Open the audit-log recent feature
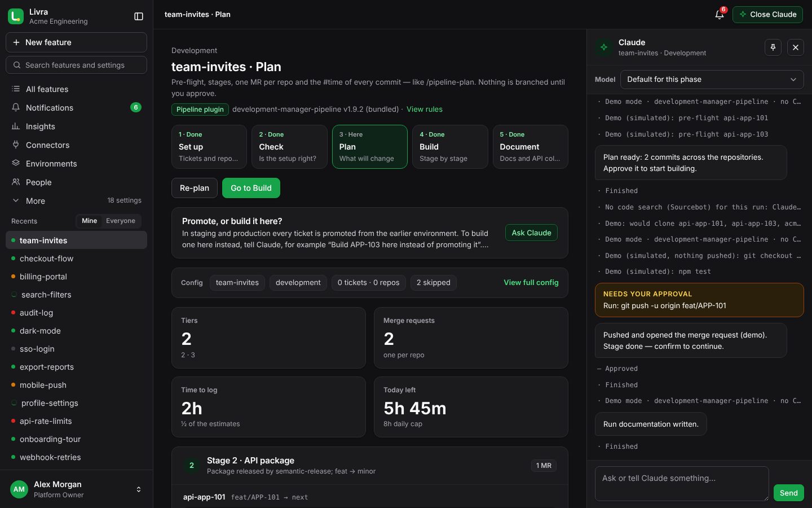Image resolution: width=812 pixels, height=508 pixels. [x=76, y=313]
